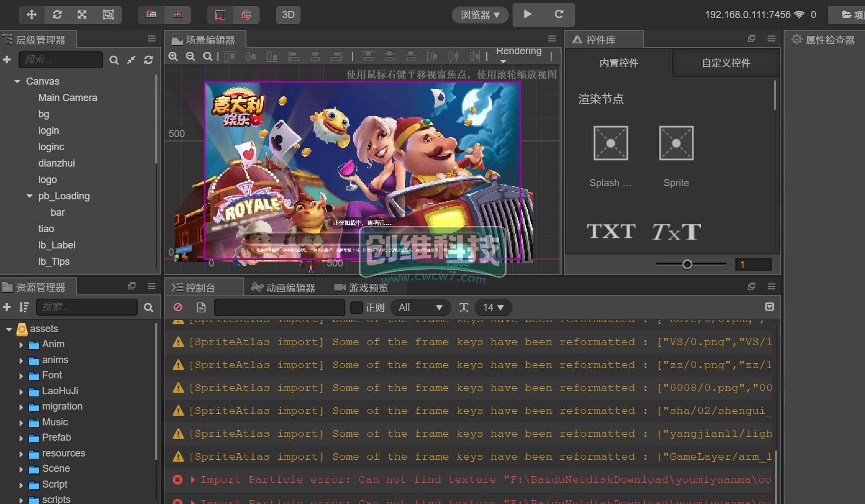The image size is (865, 504).
Task: Zoom out the scene editor
Action: point(190,56)
